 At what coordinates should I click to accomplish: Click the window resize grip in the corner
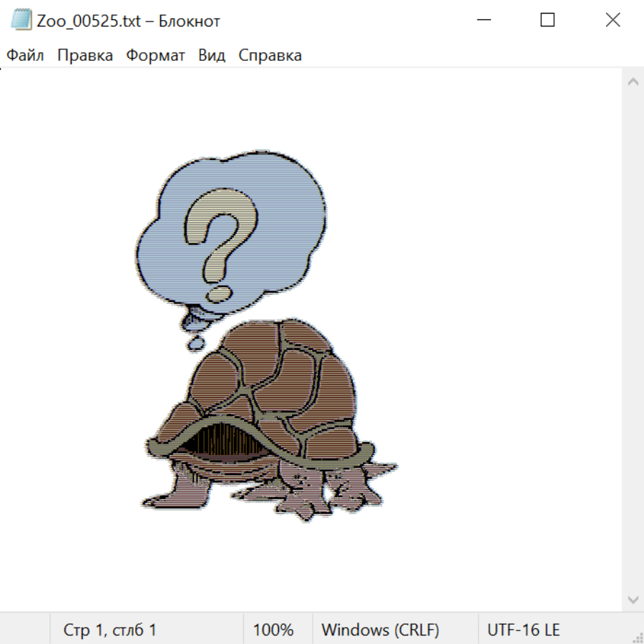coord(638,638)
